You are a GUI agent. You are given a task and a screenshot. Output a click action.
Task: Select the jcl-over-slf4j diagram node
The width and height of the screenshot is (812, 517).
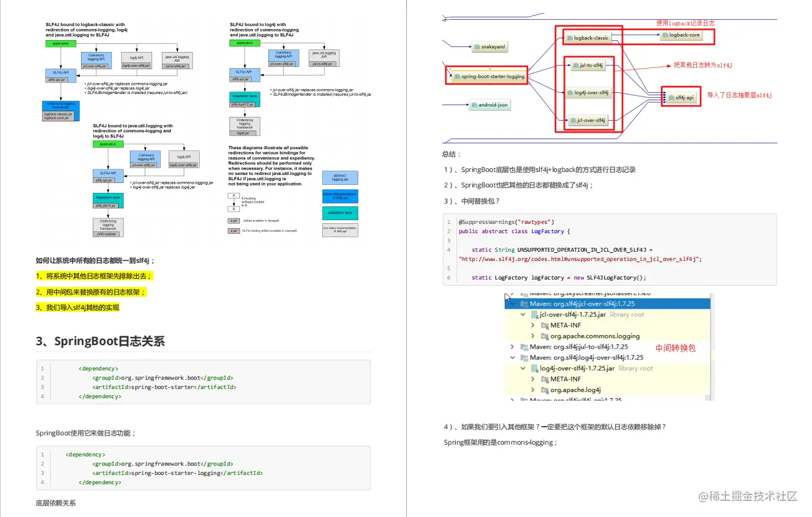click(588, 120)
